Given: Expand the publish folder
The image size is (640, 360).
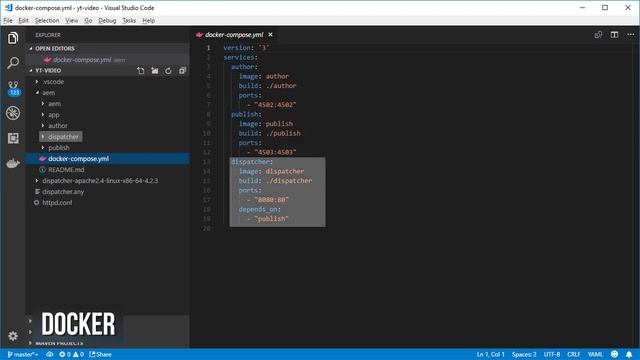Looking at the screenshot, I should pyautogui.click(x=59, y=148).
